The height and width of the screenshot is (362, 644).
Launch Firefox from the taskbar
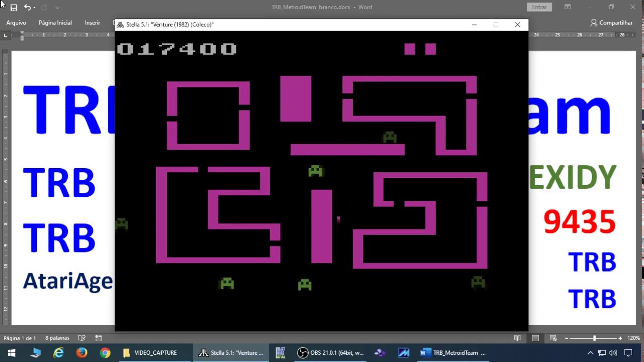[x=82, y=353]
